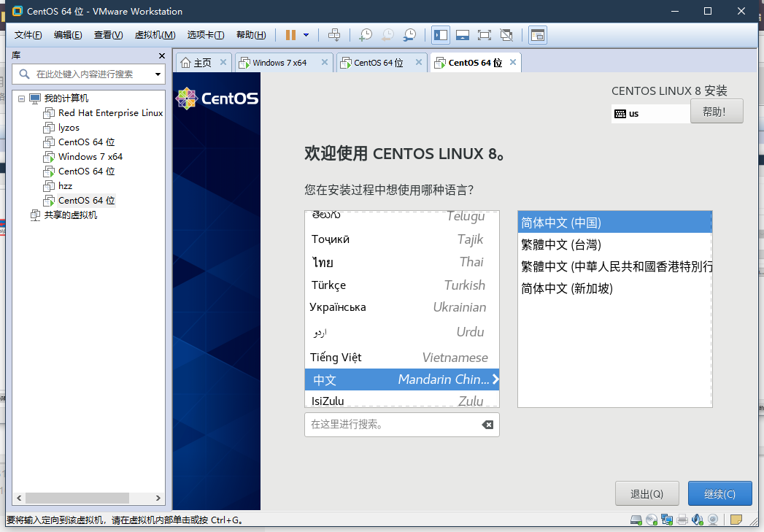The height and width of the screenshot is (532, 764).
Task: Send Ctrl+Alt+Del to the virtual machine
Action: click(x=333, y=34)
